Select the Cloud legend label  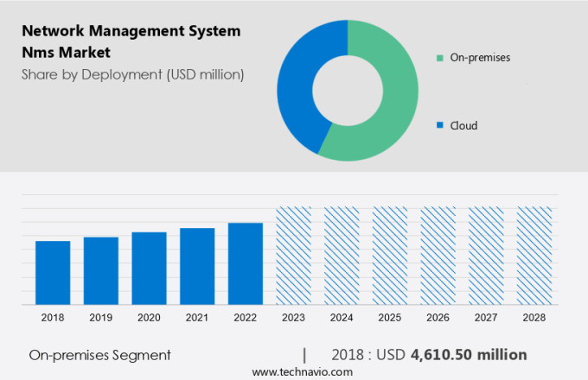[x=463, y=125]
